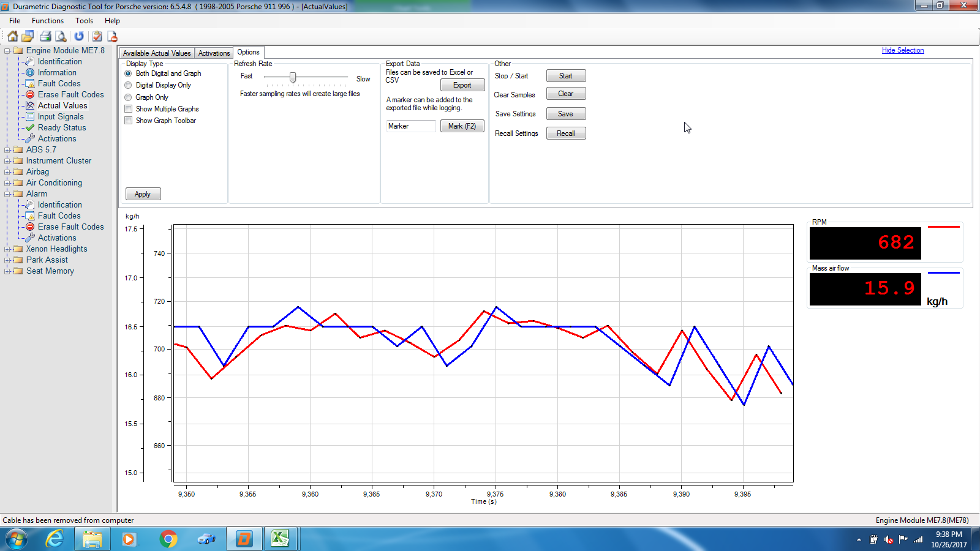Viewport: 980px width, 551px height.
Task: Open Ready Status green check icon
Action: click(x=29, y=127)
